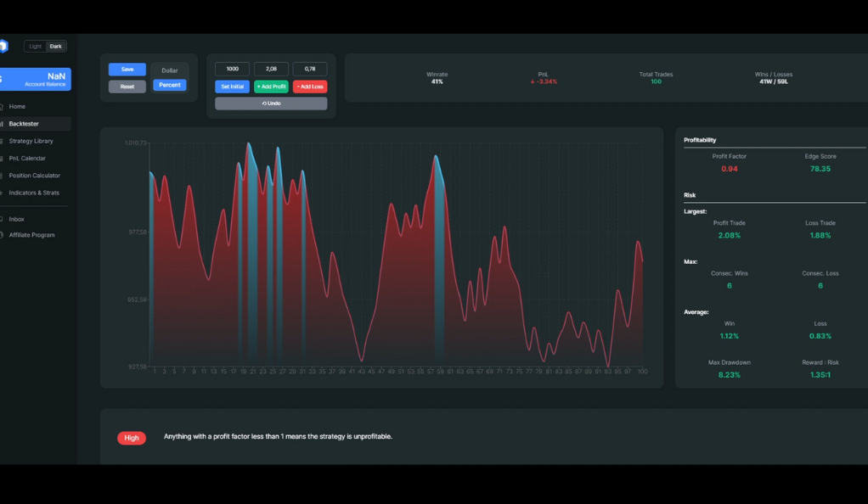This screenshot has height=504, width=868.
Task: Click the profit factor warning message
Action: coord(278,436)
